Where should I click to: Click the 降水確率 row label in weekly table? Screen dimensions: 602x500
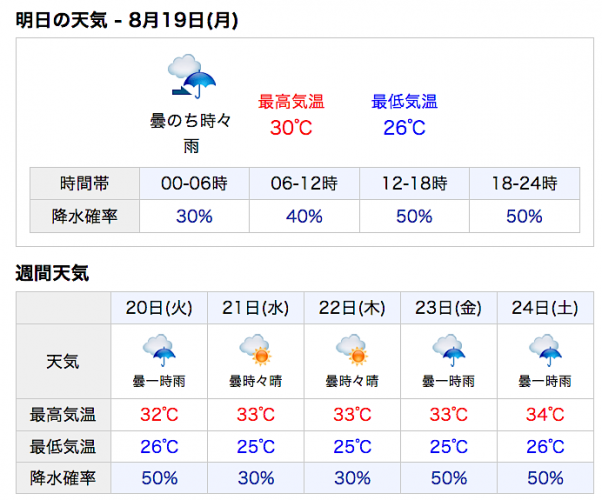[63, 478]
